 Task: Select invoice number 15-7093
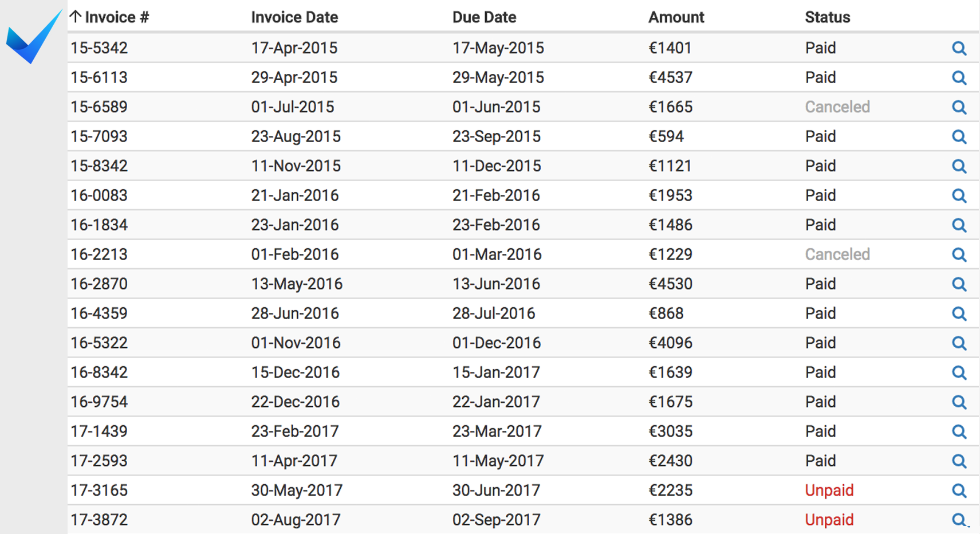pyautogui.click(x=99, y=136)
